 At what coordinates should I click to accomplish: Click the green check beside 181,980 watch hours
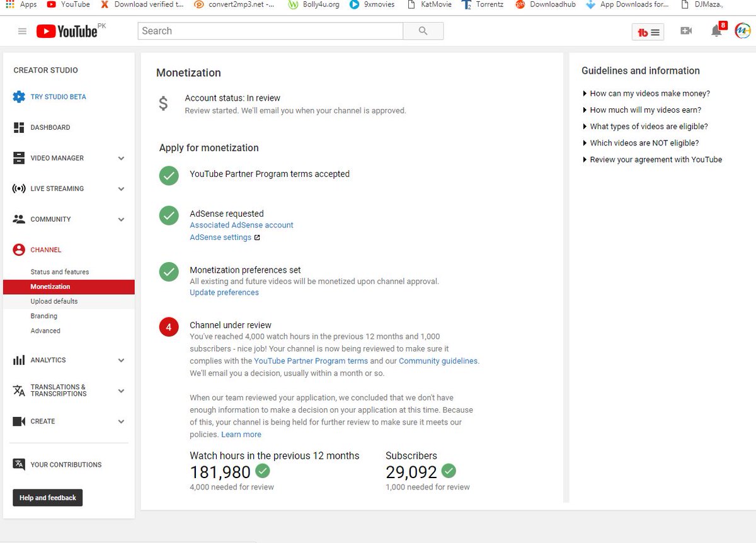tap(263, 471)
